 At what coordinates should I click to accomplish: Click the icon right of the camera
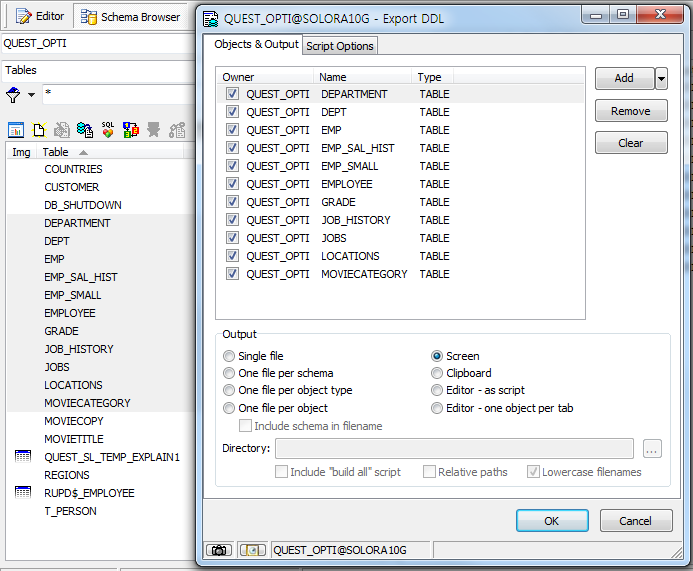coord(252,550)
